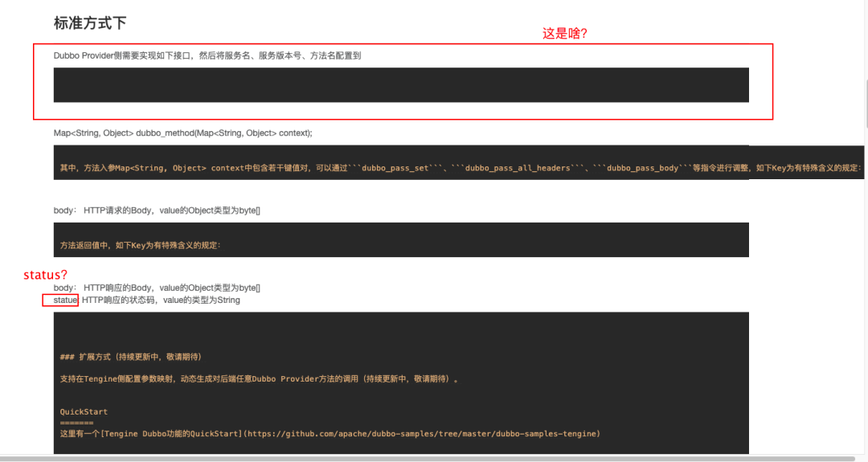Viewport: 868px width, 462px height.
Task: Click the horizontal scrollbar at the page bottom
Action: pos(428,459)
